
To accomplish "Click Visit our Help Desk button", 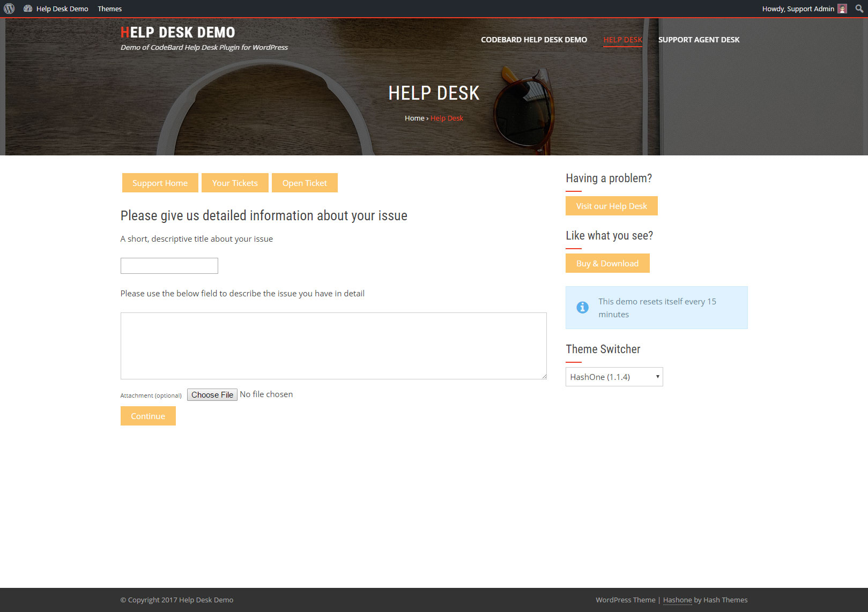I will tap(612, 206).
